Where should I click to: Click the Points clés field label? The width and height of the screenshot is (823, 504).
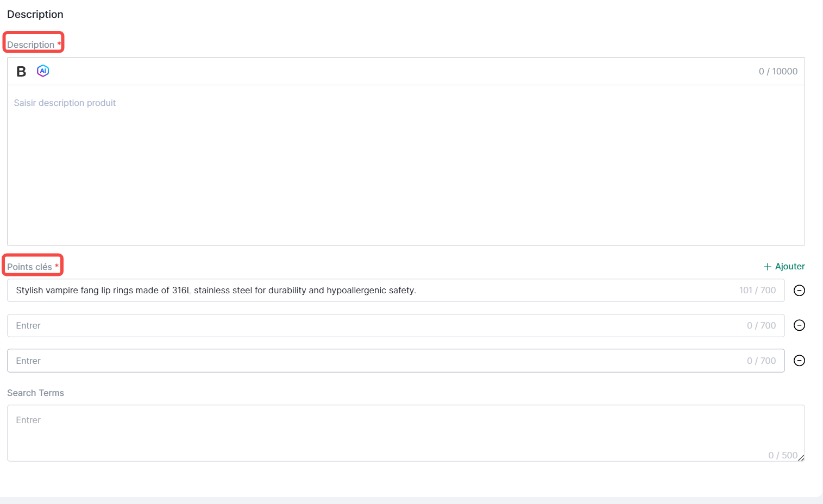(30, 267)
